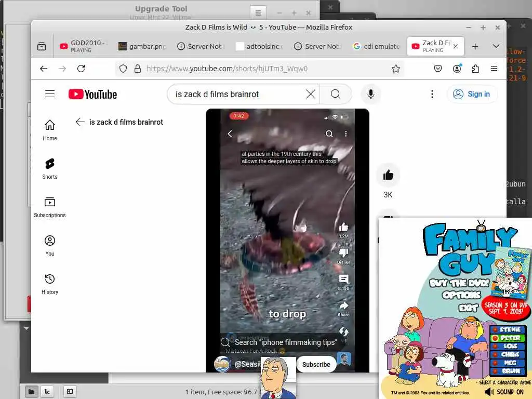Switch to first Server Not Found tab
Image resolution: width=532 pixels, height=399 pixels.
click(x=201, y=46)
